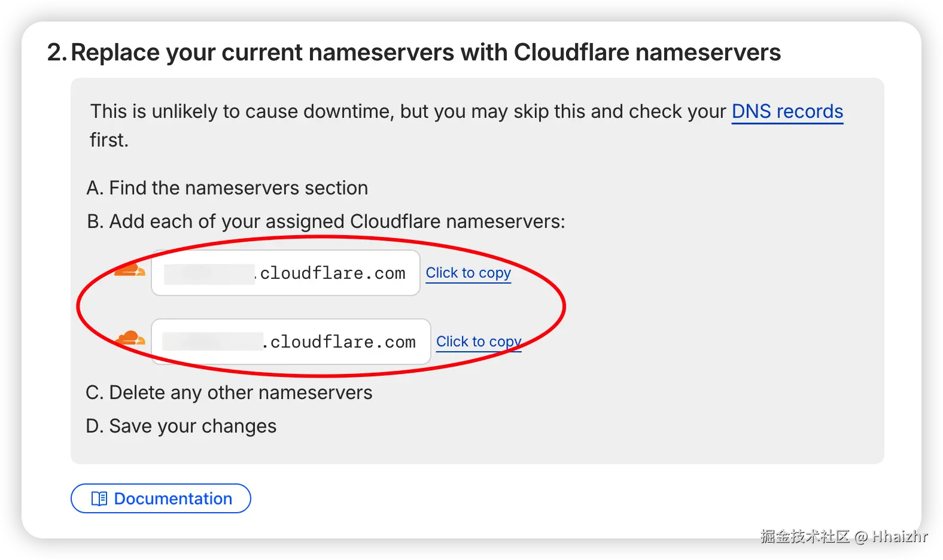This screenshot has width=943, height=560.
Task: Click the 'Replace your current nameservers' heading
Action: (x=425, y=53)
